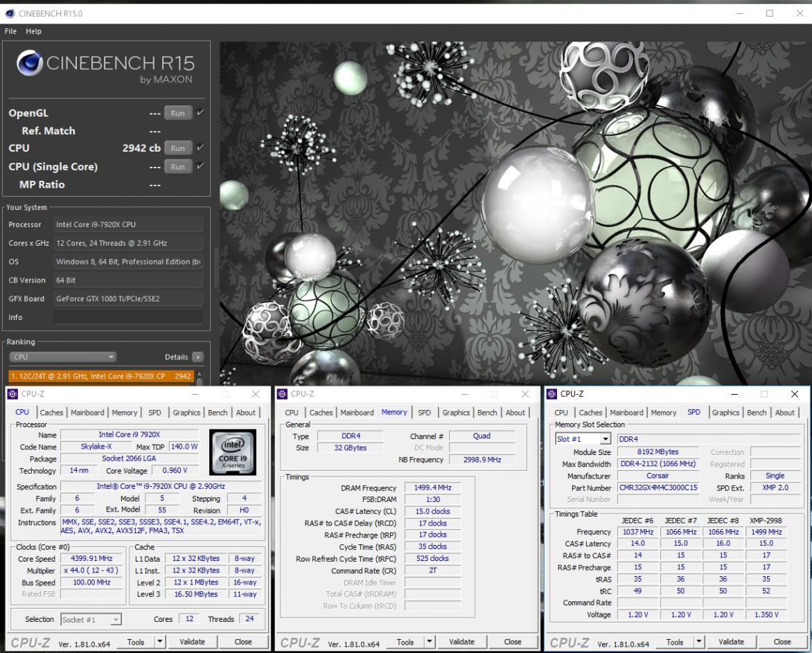Viewport: 812px width, 653px height.
Task: Click the CPU-Z icon of the leftmost window
Action: pyautogui.click(x=12, y=394)
